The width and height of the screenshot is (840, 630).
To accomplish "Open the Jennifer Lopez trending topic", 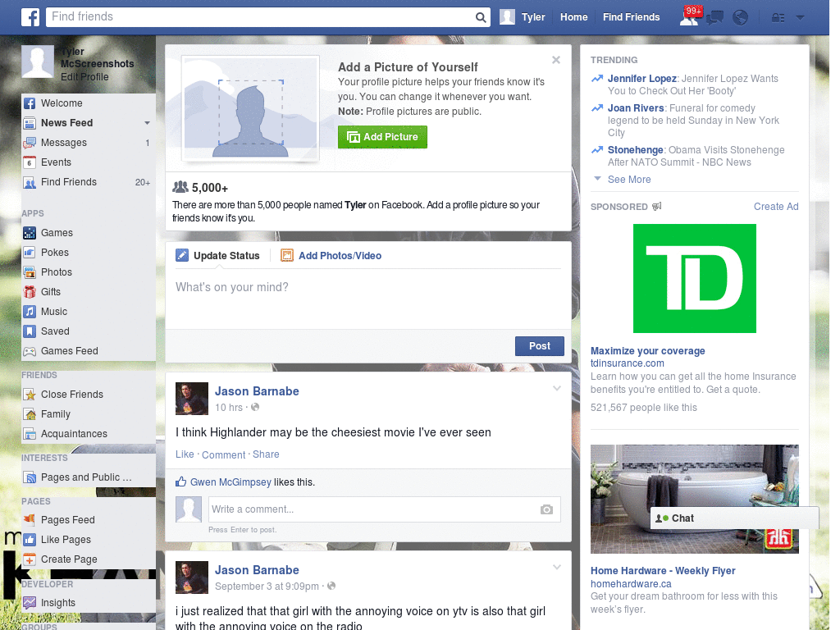I will coord(641,79).
